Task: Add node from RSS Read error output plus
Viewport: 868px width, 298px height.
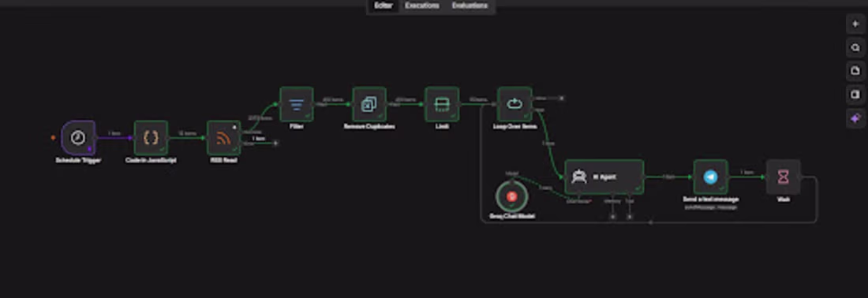Action: pos(275,143)
